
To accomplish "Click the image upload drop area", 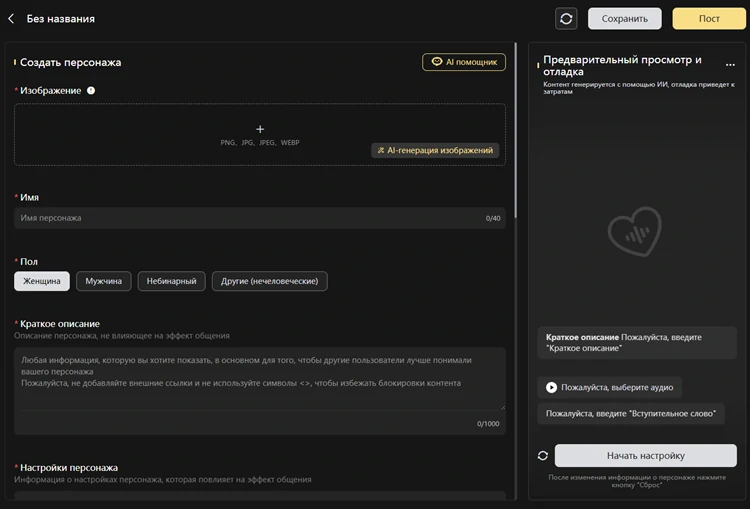I will (260, 134).
